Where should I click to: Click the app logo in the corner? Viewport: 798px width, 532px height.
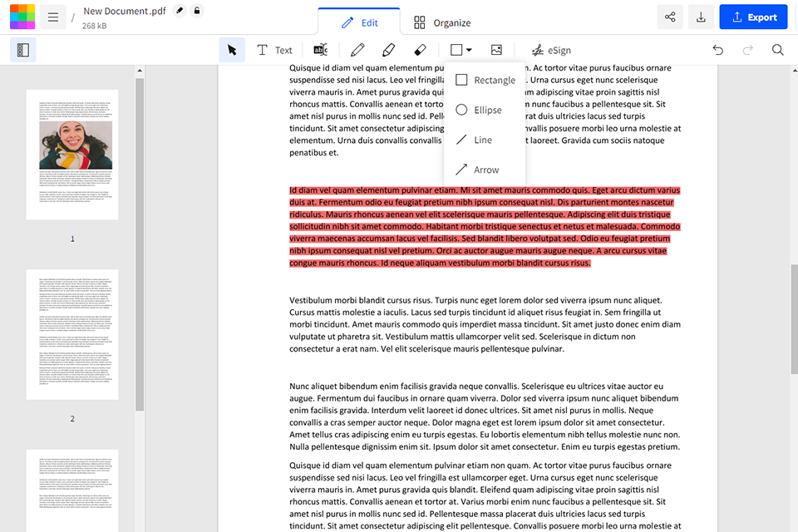coord(22,17)
